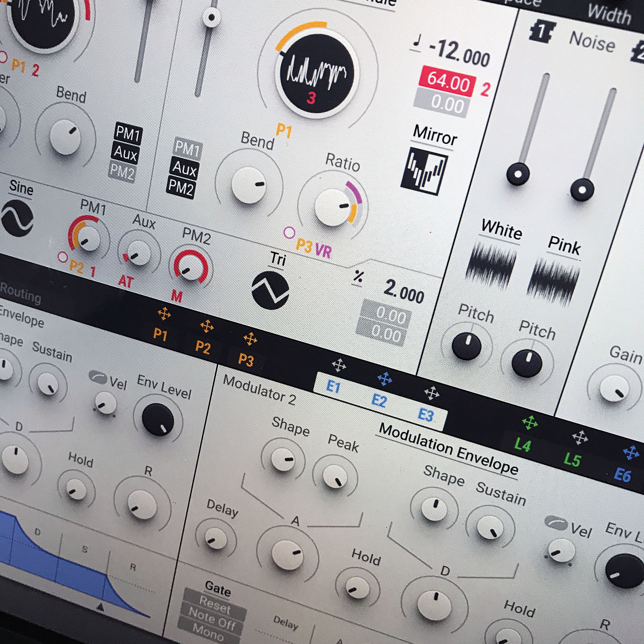
Task: Toggle Aux button beside the Ratio oscillator's Bend
Action: tap(184, 169)
